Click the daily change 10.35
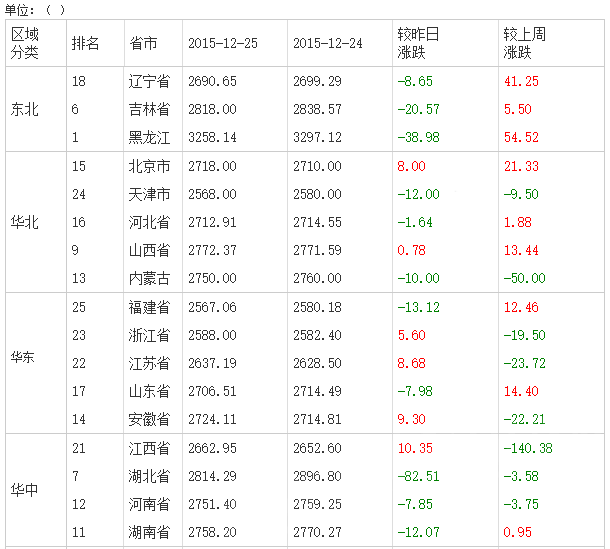The image size is (610, 549). tap(415, 448)
